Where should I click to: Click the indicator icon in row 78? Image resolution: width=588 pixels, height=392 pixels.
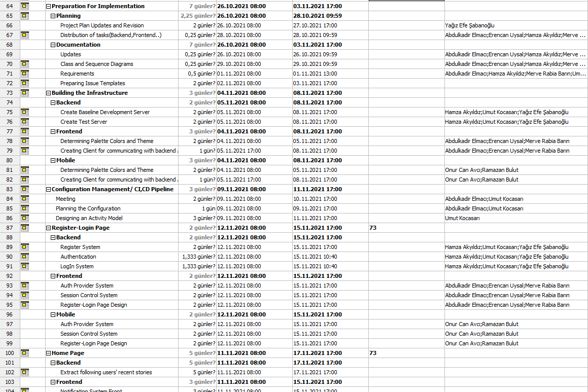[x=25, y=141]
